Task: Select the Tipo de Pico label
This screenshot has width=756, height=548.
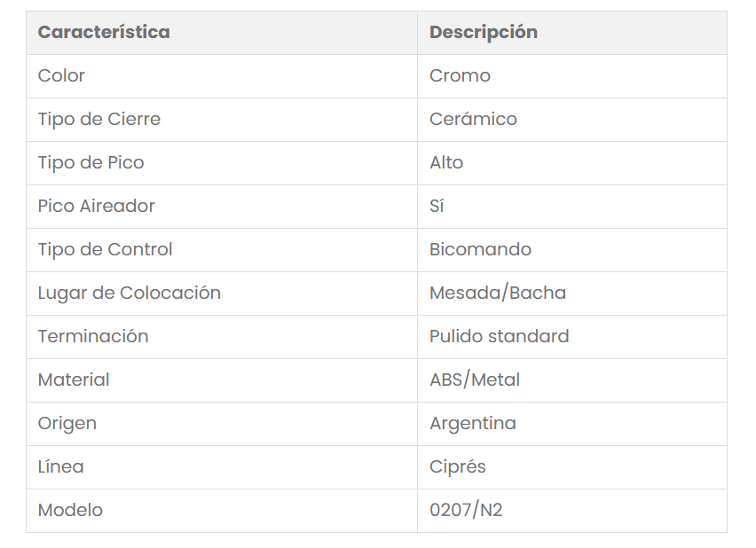Action: (91, 162)
